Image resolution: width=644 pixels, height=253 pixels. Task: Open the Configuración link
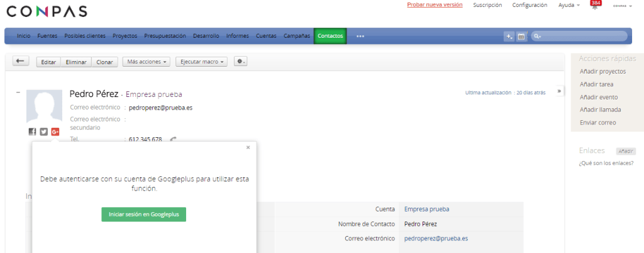click(x=530, y=5)
